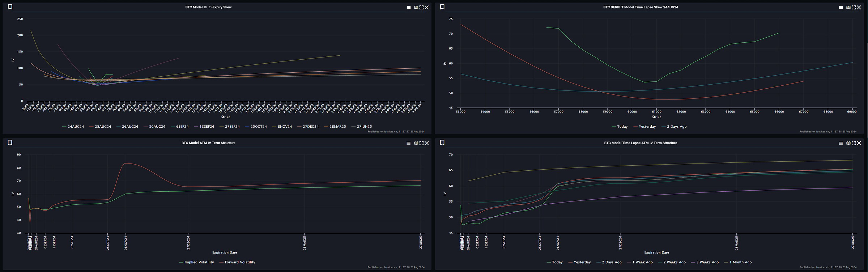The image size is (868, 272).
Task: Click 'Published on laevitas.ch' note under Multi-Expiry Skew
Action: coord(396,132)
